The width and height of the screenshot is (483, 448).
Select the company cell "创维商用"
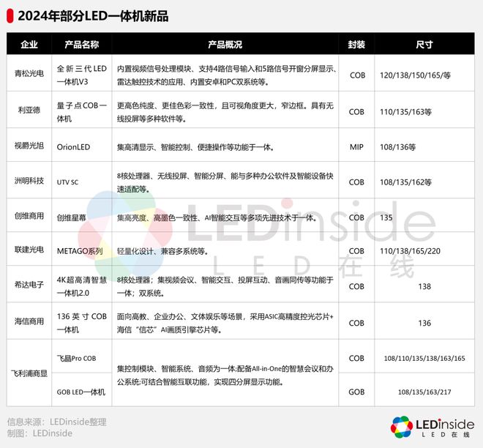pos(29,216)
